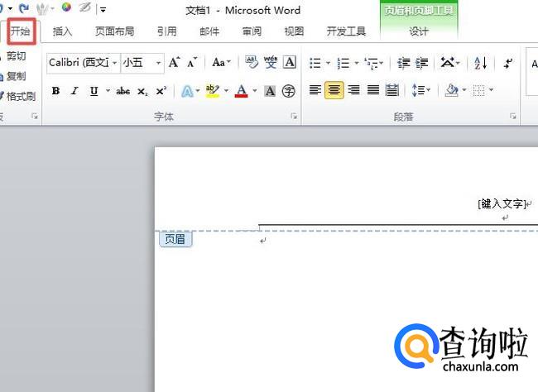Open the 开发工具 tab

(346, 31)
